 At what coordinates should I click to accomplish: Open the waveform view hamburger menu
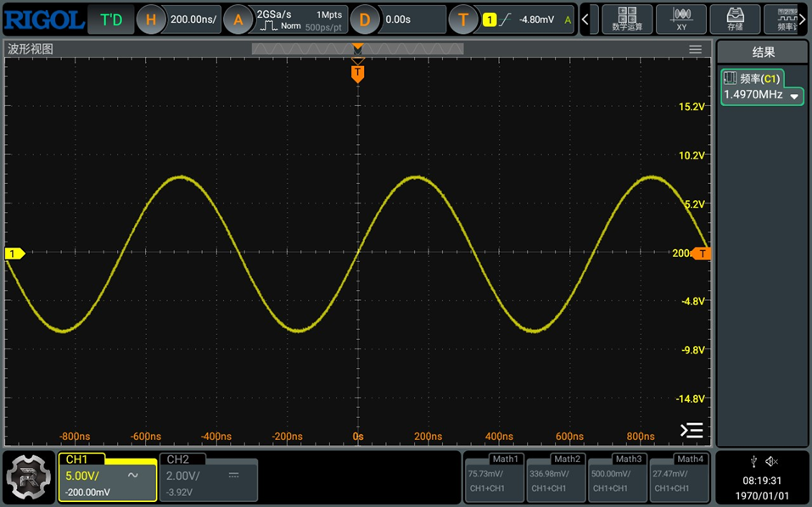[x=695, y=50]
